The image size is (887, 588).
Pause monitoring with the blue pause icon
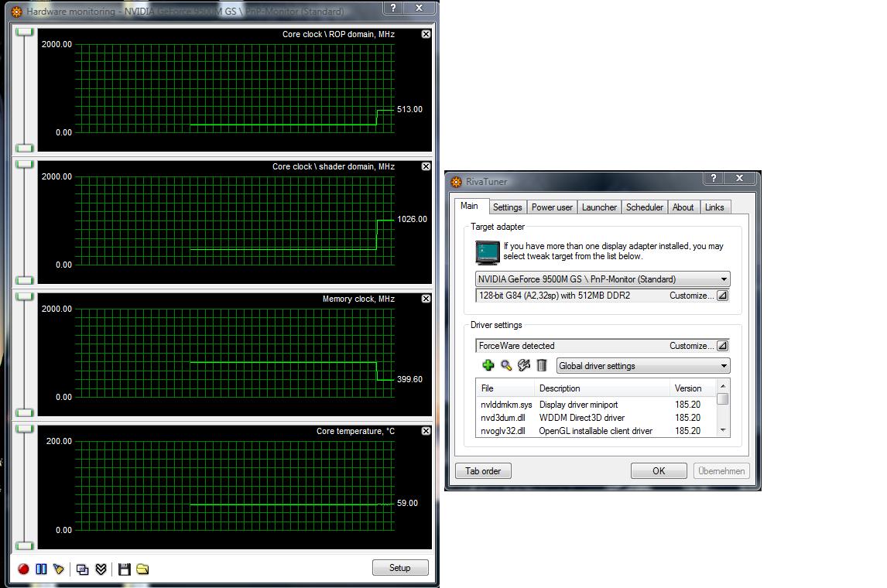[41, 569]
